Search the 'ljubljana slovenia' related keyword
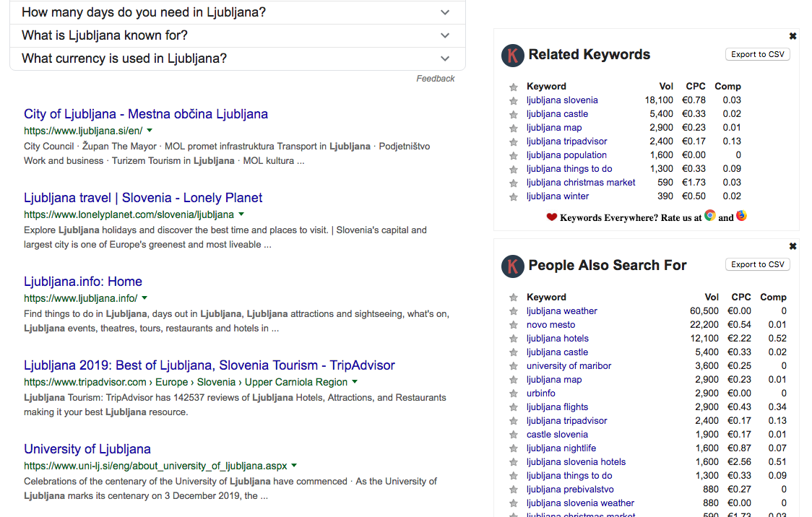The height and width of the screenshot is (517, 812). click(x=562, y=100)
